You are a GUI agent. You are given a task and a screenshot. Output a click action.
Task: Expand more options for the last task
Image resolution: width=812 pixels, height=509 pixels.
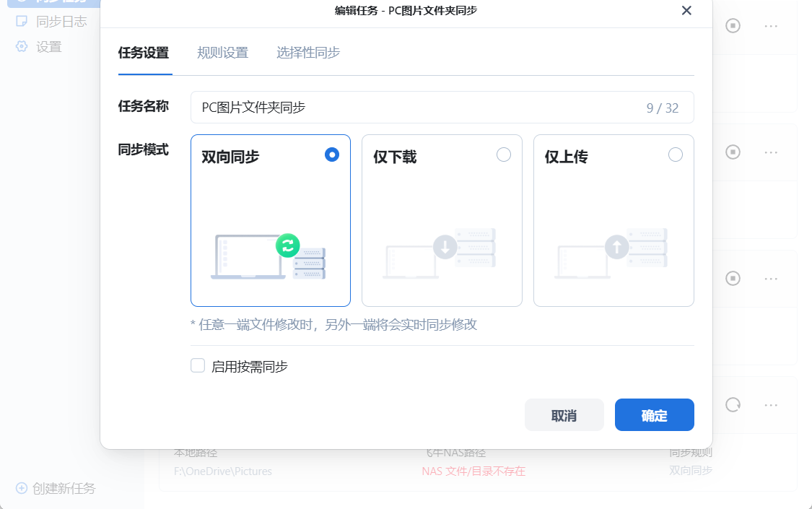tap(771, 405)
